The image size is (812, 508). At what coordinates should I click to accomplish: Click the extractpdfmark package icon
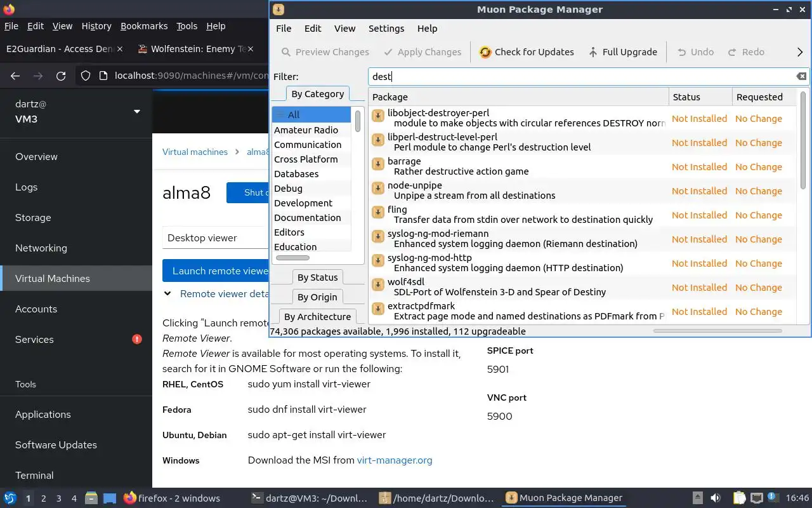[377, 309]
